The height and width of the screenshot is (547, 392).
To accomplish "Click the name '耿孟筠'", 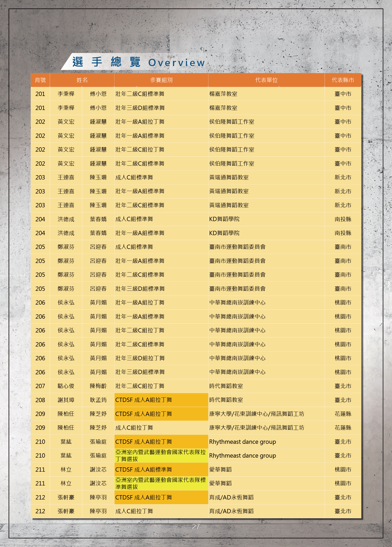I will point(98,400).
